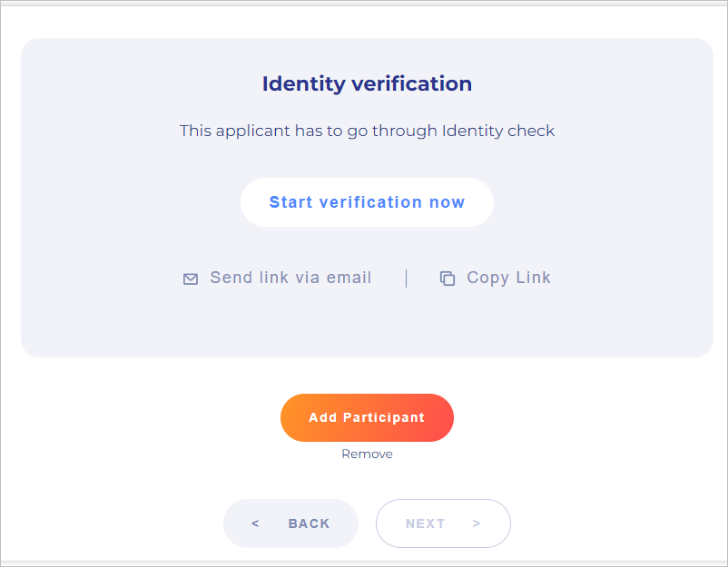This screenshot has height=567, width=728.
Task: Choose the Copy Link text option
Action: tap(508, 279)
